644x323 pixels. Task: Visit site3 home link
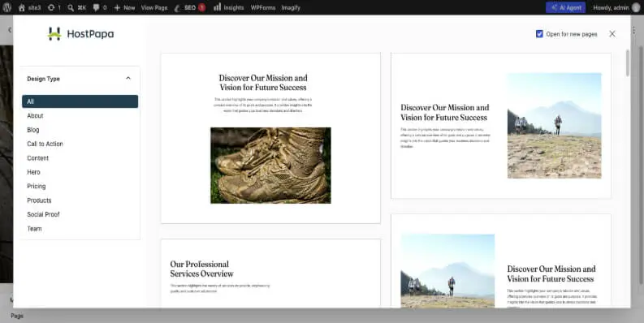point(29,7)
